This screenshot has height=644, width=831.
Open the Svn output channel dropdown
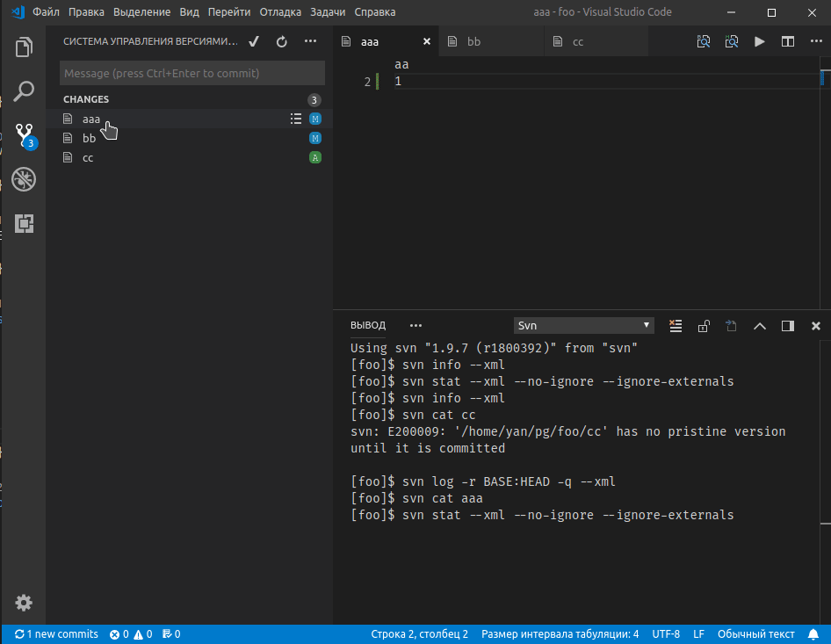coord(583,325)
